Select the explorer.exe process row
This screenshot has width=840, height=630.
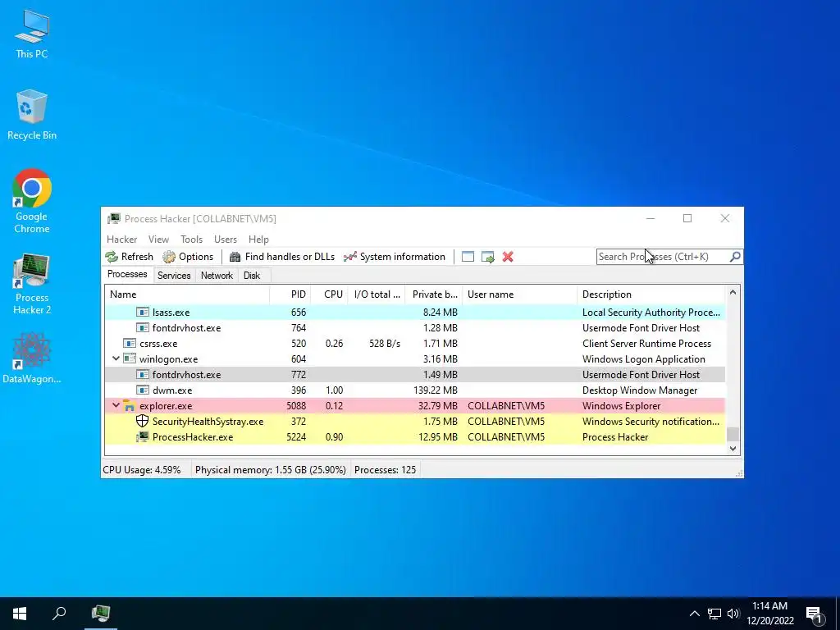coord(415,405)
